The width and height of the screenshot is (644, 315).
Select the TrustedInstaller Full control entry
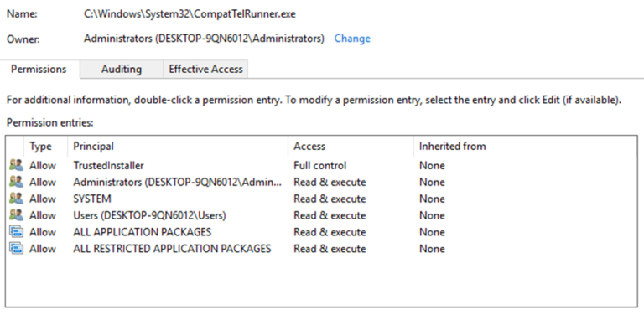(x=321, y=165)
